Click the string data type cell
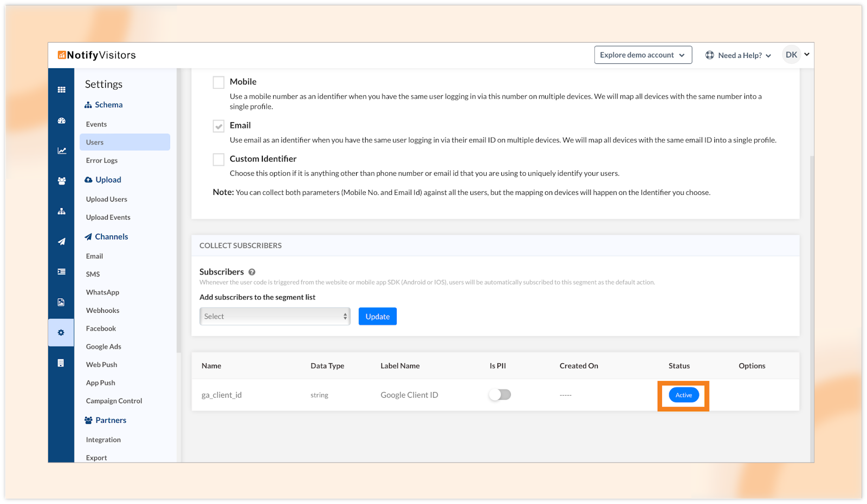The image size is (867, 504). (x=319, y=395)
